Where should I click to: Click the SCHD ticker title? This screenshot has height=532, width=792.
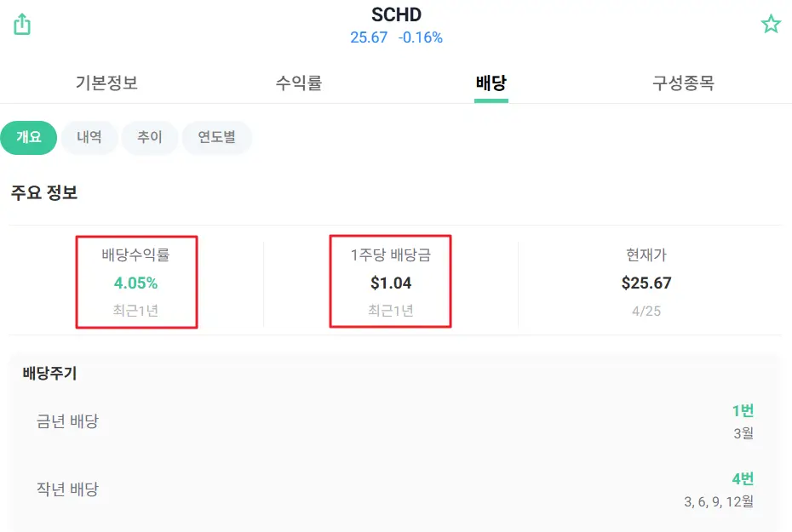(x=396, y=14)
